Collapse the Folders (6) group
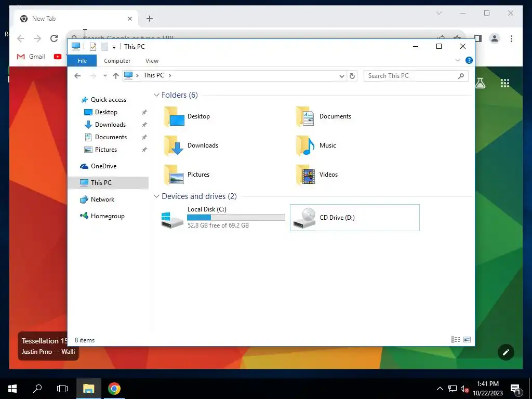The width and height of the screenshot is (532, 399). (x=156, y=95)
